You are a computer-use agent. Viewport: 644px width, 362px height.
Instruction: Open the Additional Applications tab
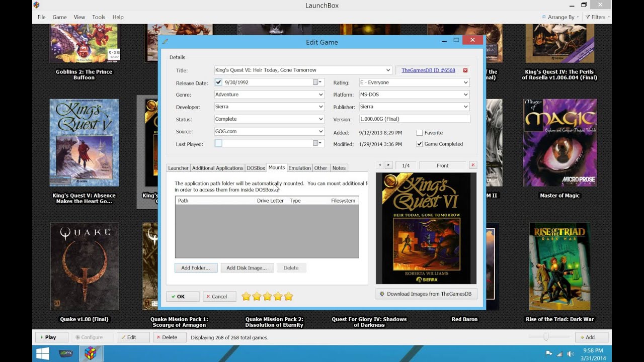[217, 168]
